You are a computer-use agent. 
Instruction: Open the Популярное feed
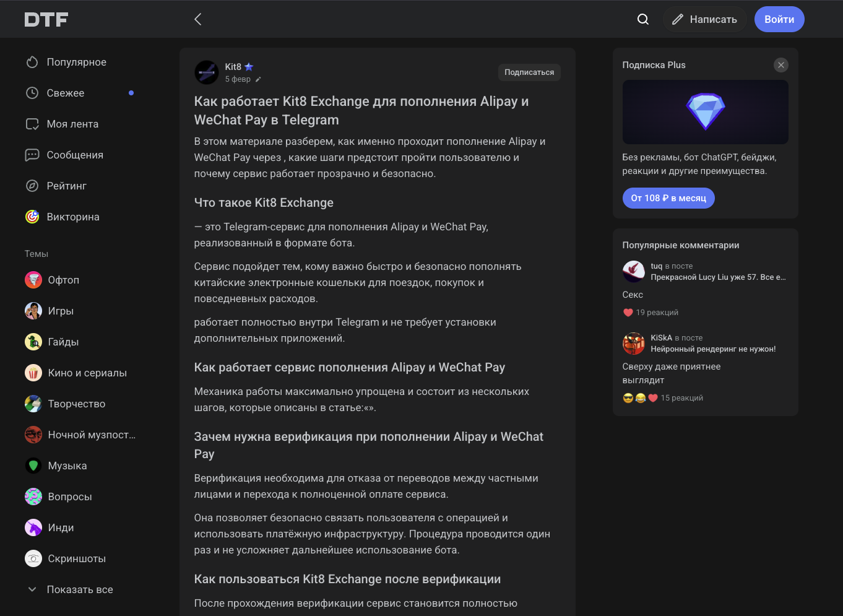(x=76, y=62)
